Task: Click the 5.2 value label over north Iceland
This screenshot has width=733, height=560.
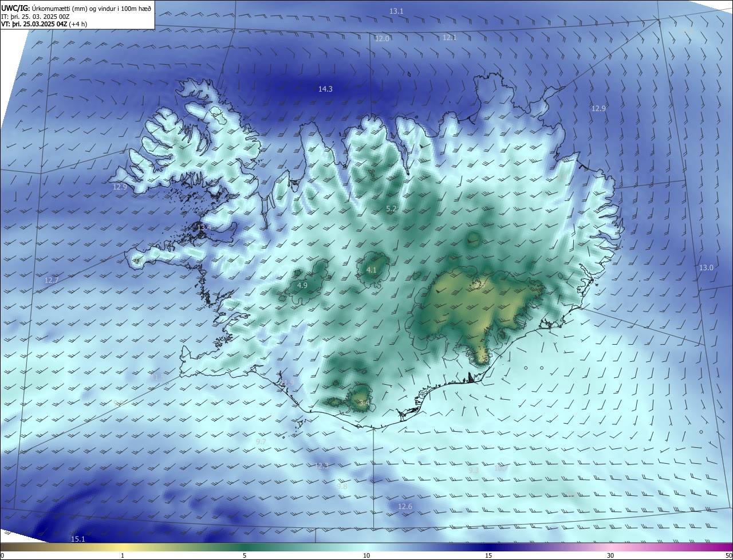Action: (392, 209)
